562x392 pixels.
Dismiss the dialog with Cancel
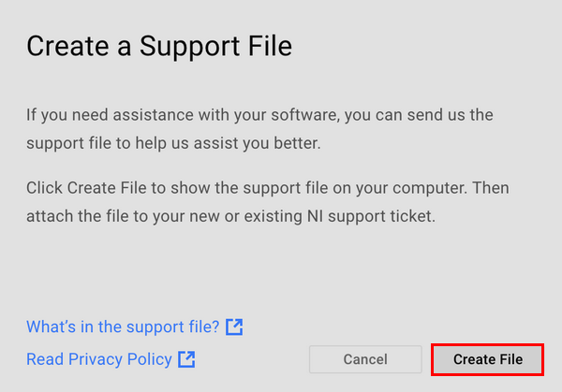pyautogui.click(x=365, y=359)
